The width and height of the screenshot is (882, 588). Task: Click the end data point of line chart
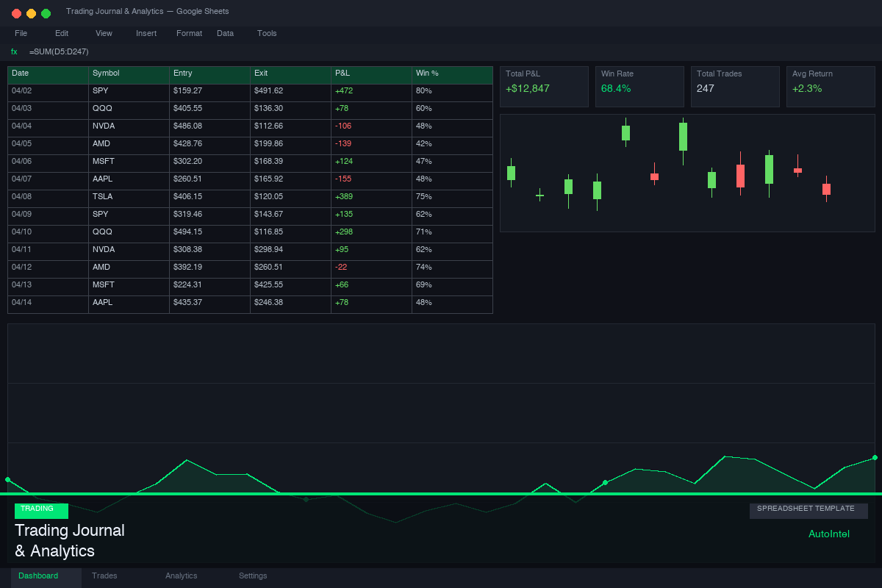(875, 458)
